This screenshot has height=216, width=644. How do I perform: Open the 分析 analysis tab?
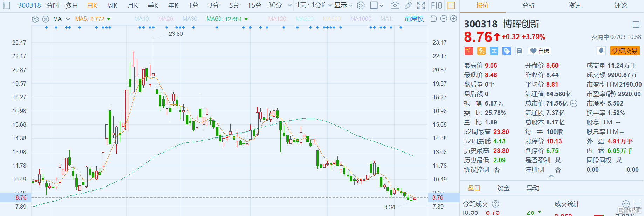point(528,6)
